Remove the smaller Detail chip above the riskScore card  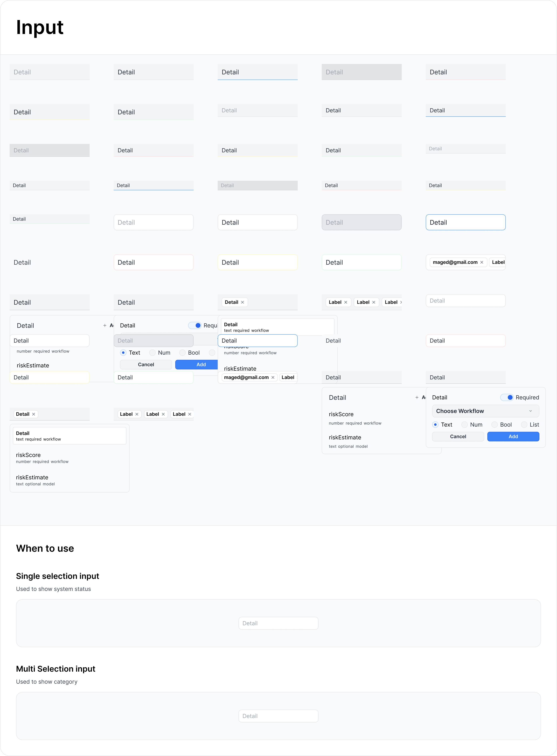coord(34,414)
